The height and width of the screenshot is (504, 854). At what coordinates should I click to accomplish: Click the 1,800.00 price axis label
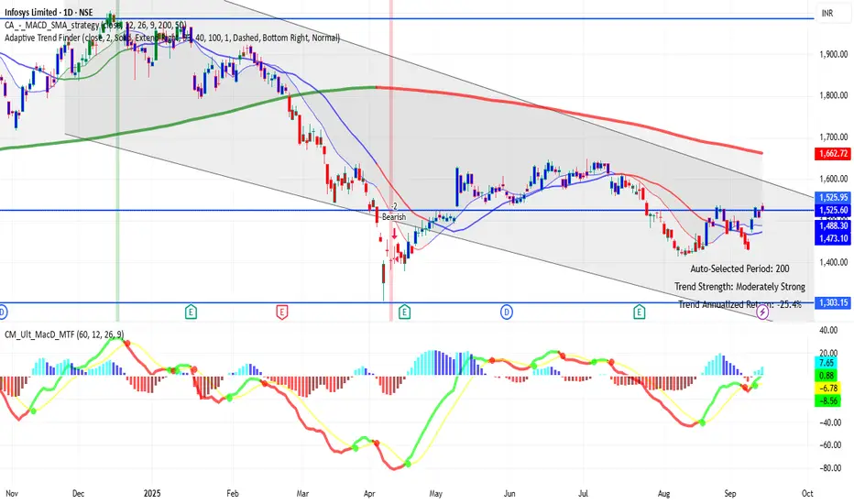pos(833,95)
